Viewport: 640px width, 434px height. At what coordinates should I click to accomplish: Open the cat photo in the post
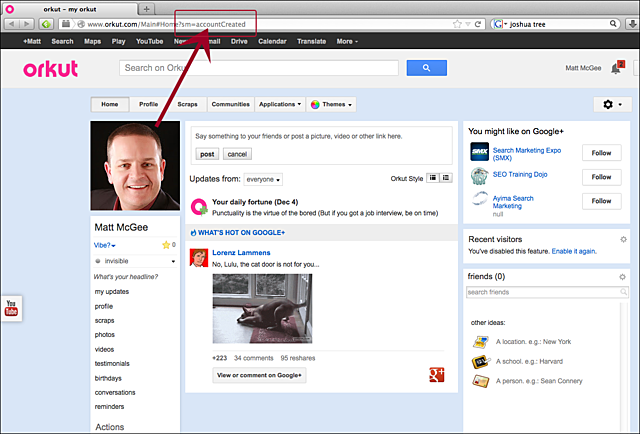[x=262, y=308]
